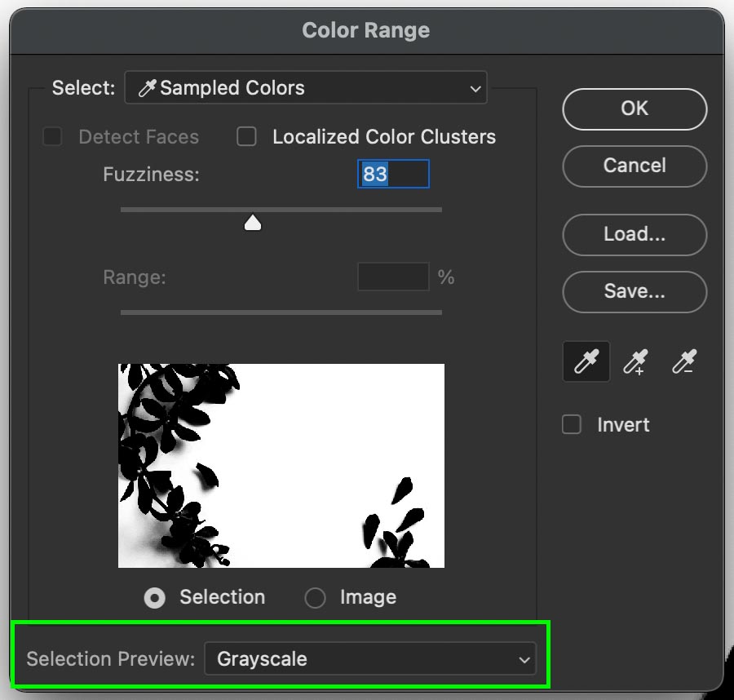Click the Load... button
This screenshot has width=734, height=700.
click(635, 235)
